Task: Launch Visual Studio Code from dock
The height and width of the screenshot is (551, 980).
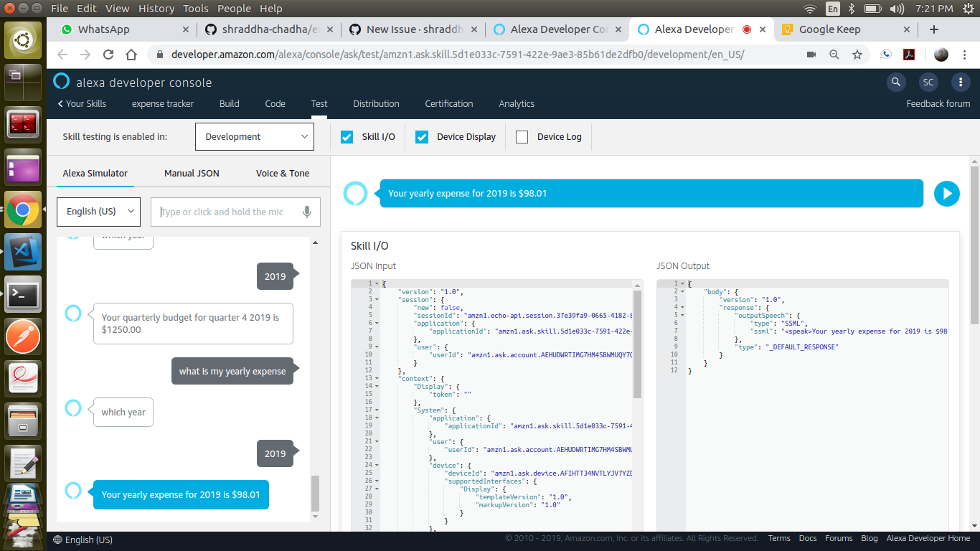Action: click(x=23, y=253)
